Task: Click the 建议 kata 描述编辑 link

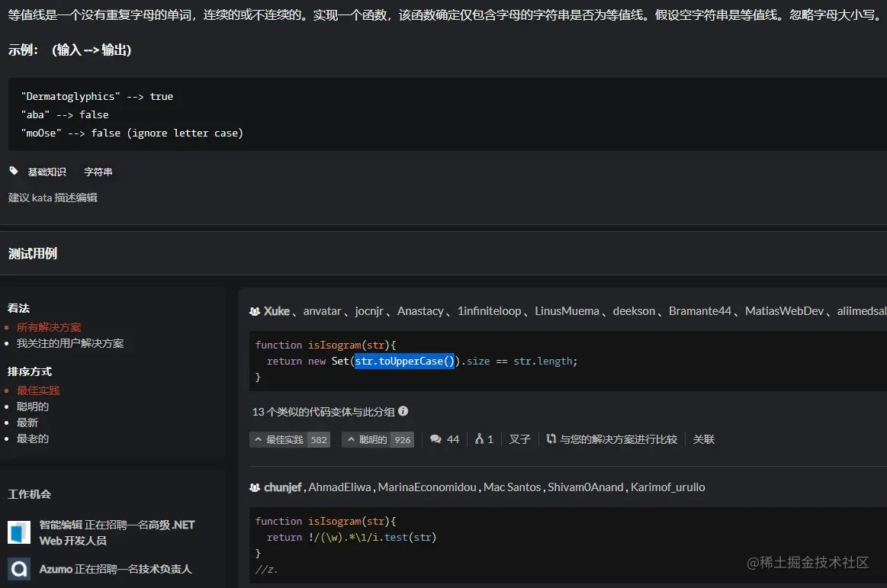Action: point(53,197)
